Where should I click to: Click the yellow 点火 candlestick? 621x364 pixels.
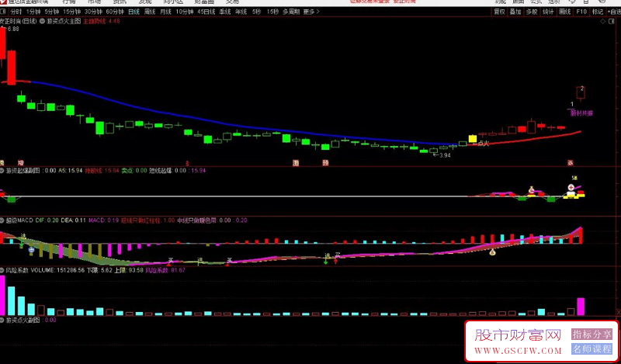(473, 139)
